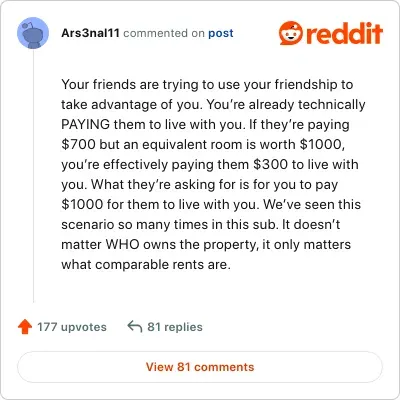Viewport: 400px width, 400px height.
Task: Click the capitalized word PAYING in comment
Action: [86, 124]
